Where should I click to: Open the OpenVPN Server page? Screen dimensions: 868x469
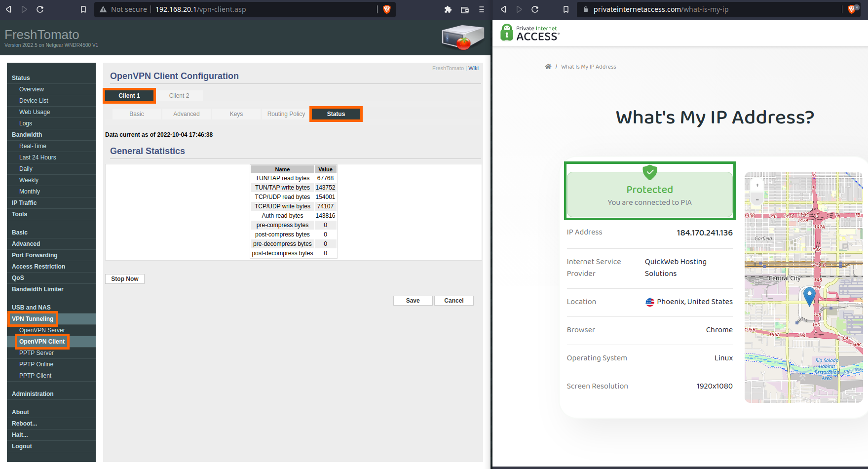click(42, 330)
